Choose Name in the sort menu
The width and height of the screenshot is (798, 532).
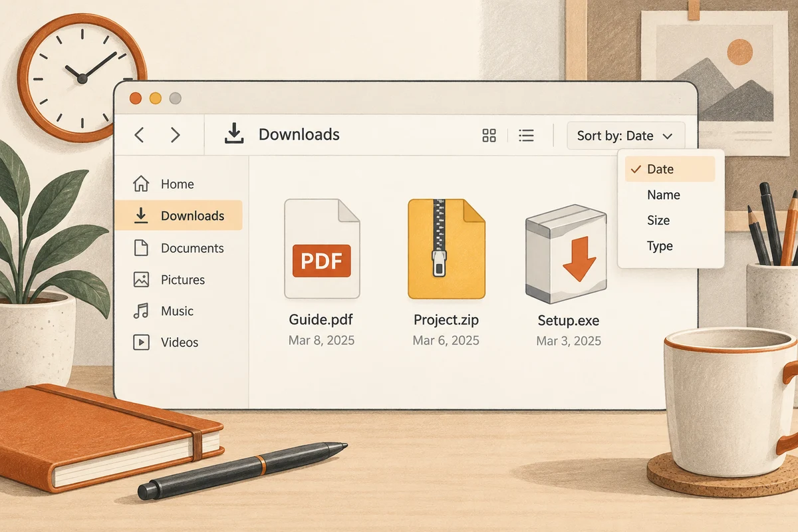(664, 195)
